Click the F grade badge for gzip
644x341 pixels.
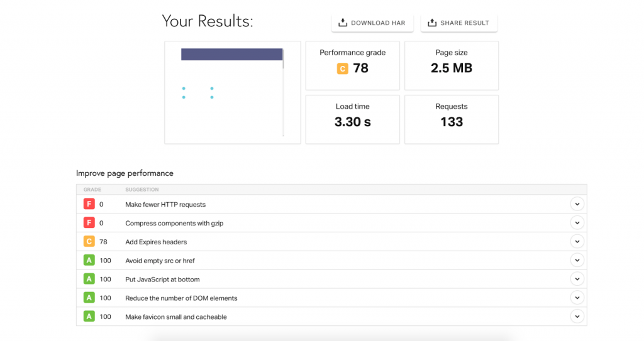[x=89, y=223]
